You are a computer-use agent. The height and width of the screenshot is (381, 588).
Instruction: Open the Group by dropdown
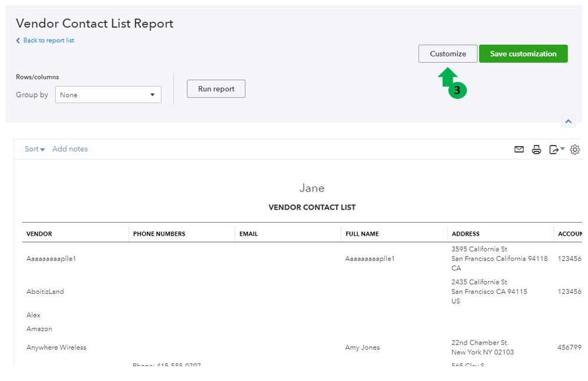108,95
